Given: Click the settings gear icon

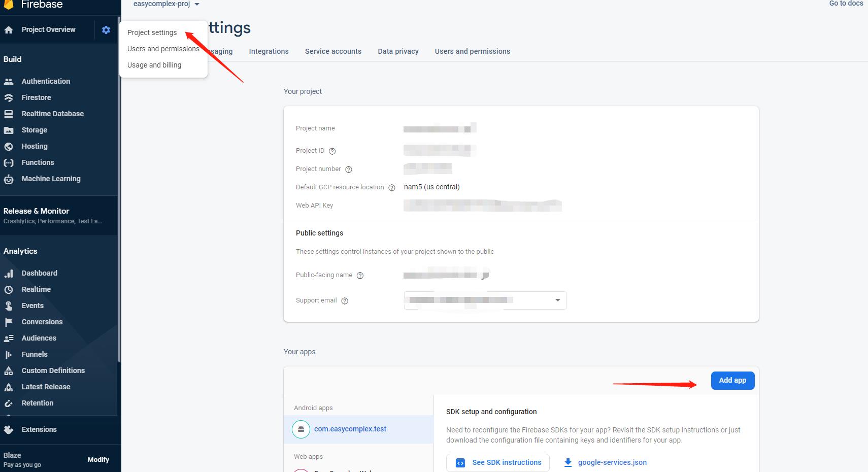Looking at the screenshot, I should tap(106, 30).
